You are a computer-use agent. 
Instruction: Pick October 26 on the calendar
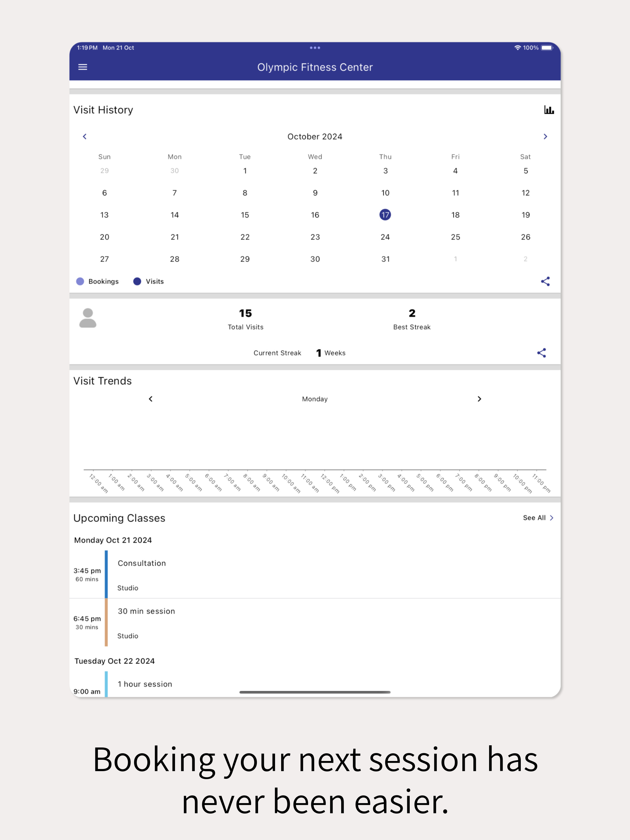click(x=525, y=237)
